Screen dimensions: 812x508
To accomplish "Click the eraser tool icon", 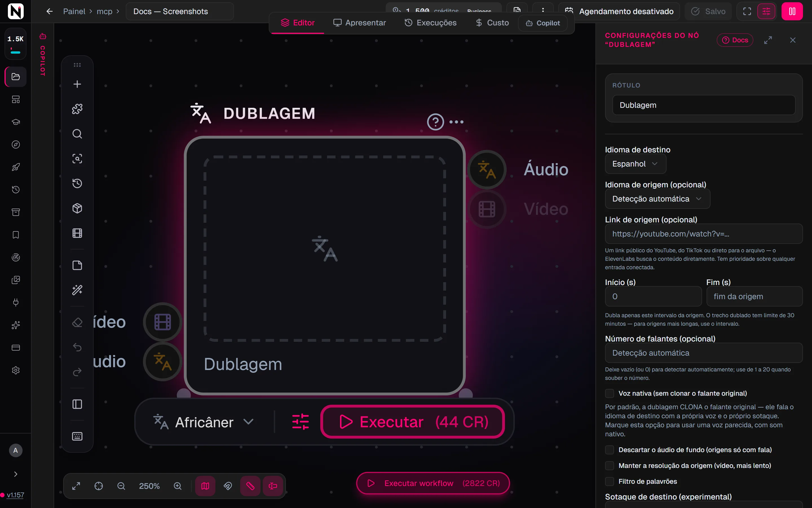I will pos(77,323).
